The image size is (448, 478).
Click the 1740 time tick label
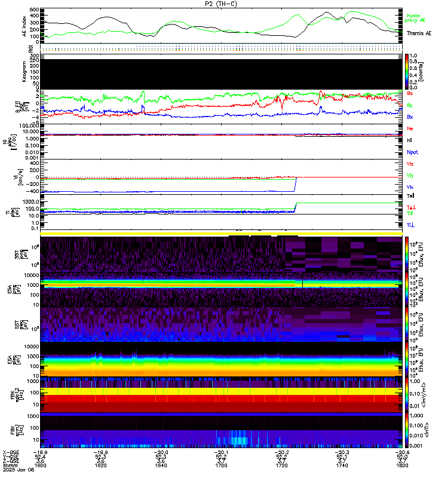coord(342,465)
